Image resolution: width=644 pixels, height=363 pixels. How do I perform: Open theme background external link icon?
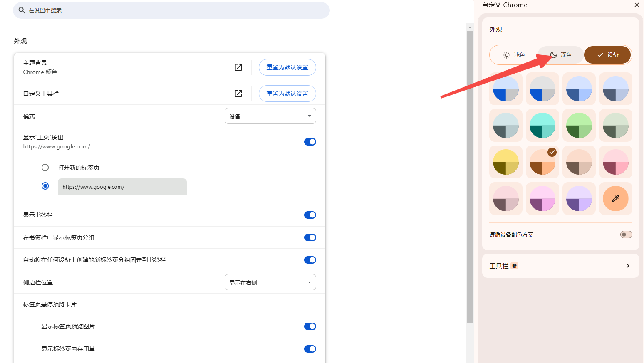(x=238, y=67)
